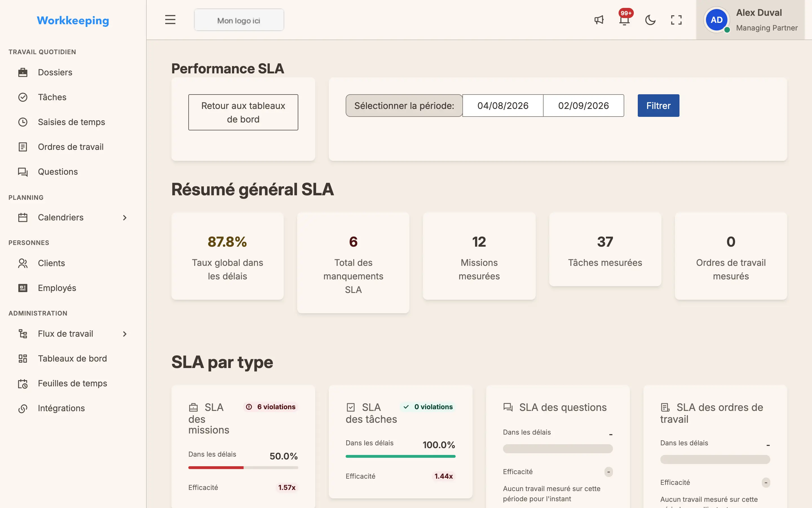Click Retour aux tableaux de bord button
Image resolution: width=812 pixels, height=508 pixels.
(x=243, y=112)
